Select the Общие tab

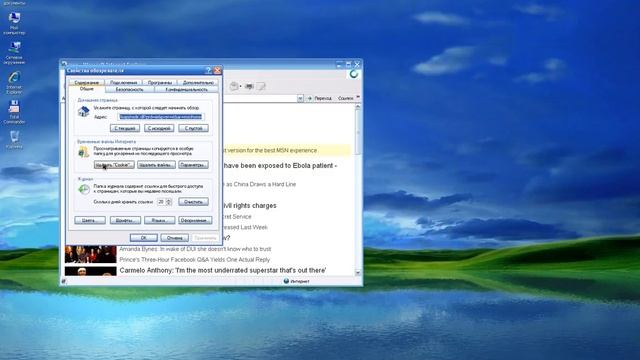point(87,89)
